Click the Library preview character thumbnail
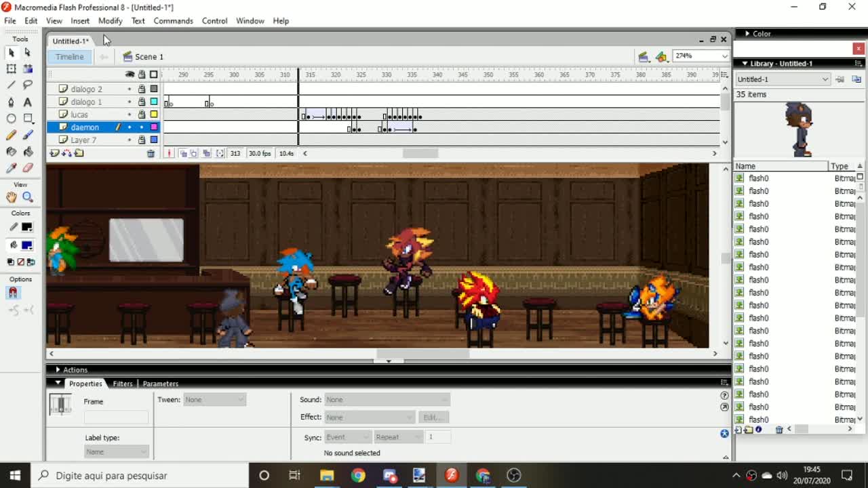The height and width of the screenshot is (488, 868). click(800, 129)
